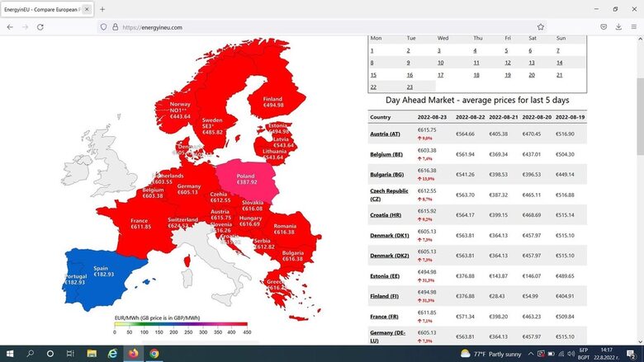Close the EnergyinEU tab
The image size is (644, 362).
tap(87, 9)
